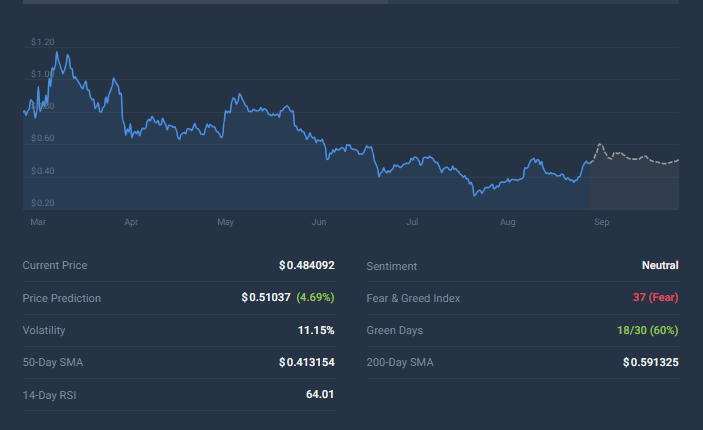Click the Sentiment label
The width and height of the screenshot is (703, 430).
click(x=391, y=266)
